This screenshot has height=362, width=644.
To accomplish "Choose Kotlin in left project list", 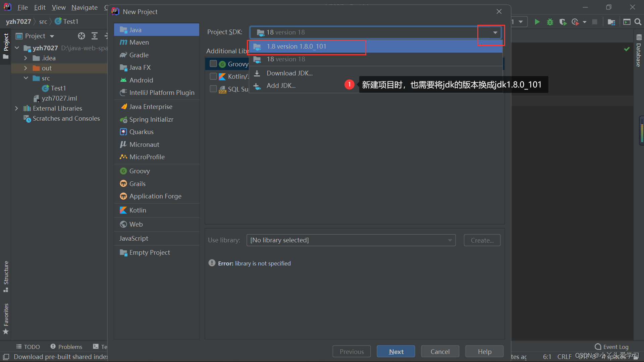I will pos(157,210).
